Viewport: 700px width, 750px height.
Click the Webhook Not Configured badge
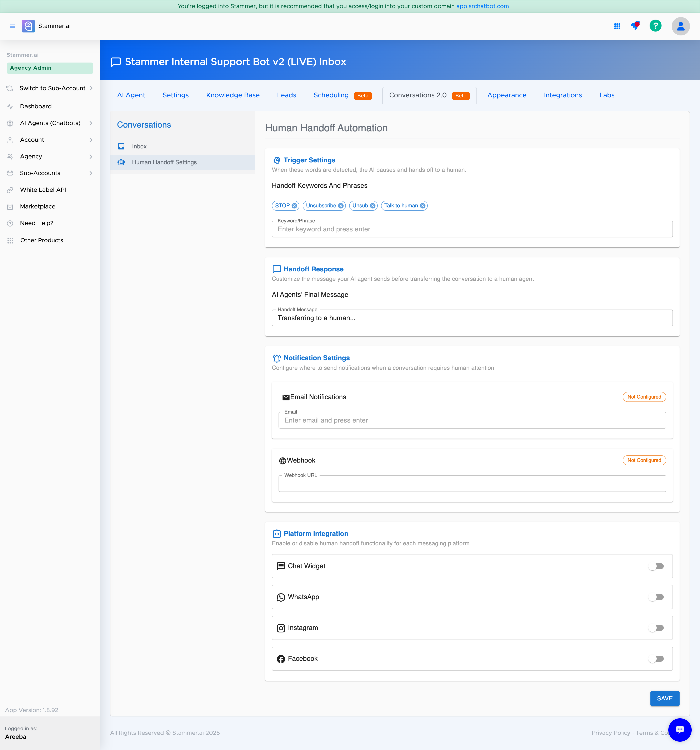point(644,460)
